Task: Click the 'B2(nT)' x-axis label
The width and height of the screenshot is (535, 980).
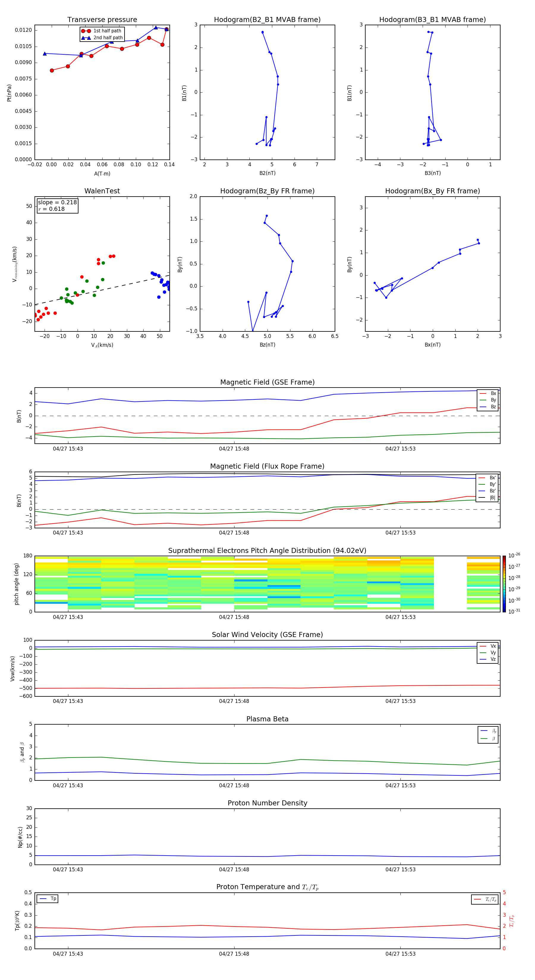Action: pyautogui.click(x=267, y=173)
